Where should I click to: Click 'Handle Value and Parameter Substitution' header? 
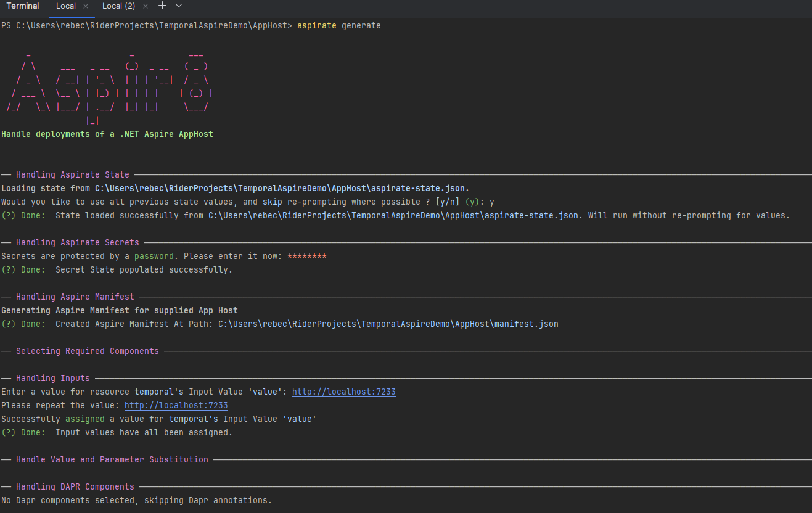112,460
